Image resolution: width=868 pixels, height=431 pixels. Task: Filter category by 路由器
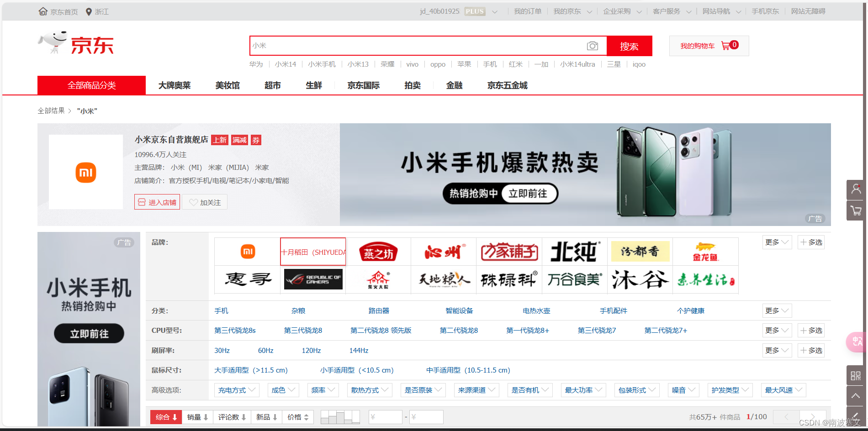tap(379, 311)
